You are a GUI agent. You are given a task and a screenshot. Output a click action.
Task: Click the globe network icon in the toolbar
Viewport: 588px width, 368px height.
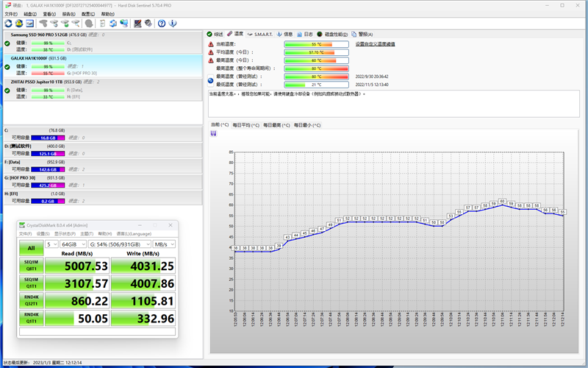(123, 24)
